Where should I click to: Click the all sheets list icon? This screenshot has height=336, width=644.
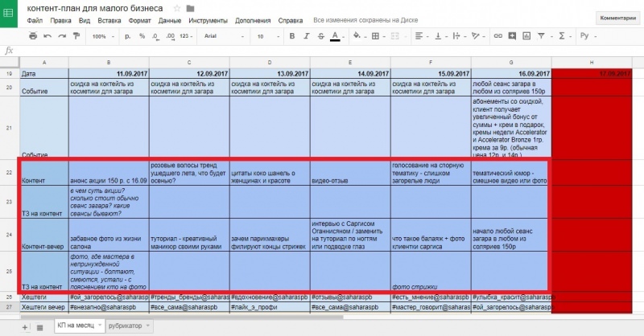[40, 327]
